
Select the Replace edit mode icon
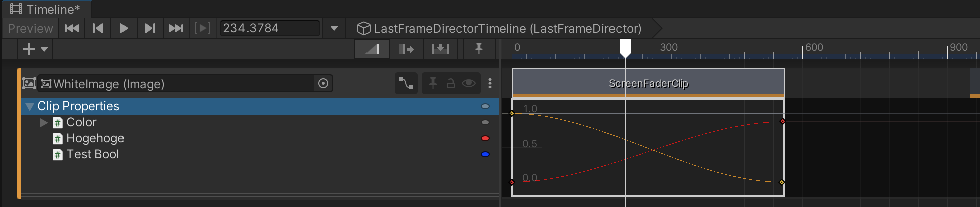pyautogui.click(x=440, y=49)
